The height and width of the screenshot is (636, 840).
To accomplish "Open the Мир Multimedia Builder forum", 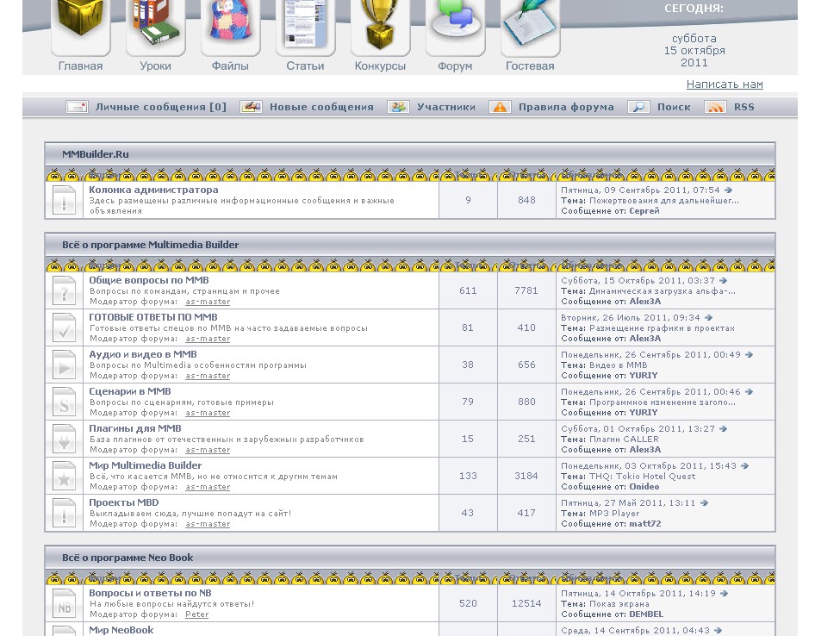I will coord(146,465).
